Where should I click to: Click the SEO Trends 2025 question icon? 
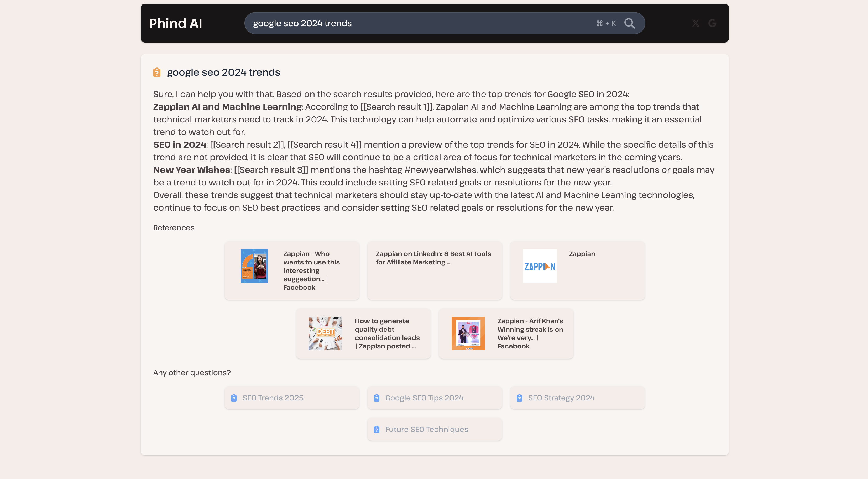point(234,398)
